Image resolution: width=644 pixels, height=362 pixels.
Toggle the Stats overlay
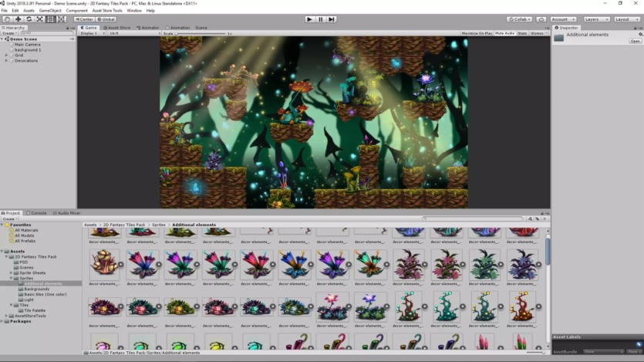coord(522,33)
